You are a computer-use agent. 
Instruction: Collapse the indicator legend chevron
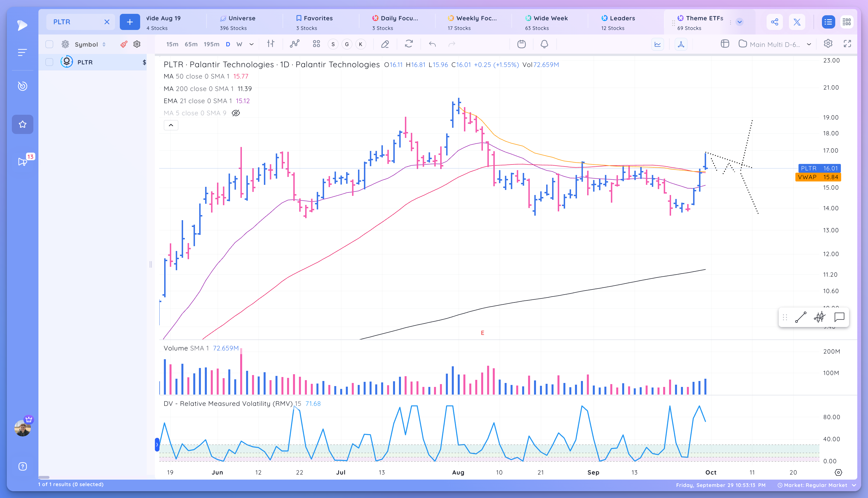(x=171, y=125)
